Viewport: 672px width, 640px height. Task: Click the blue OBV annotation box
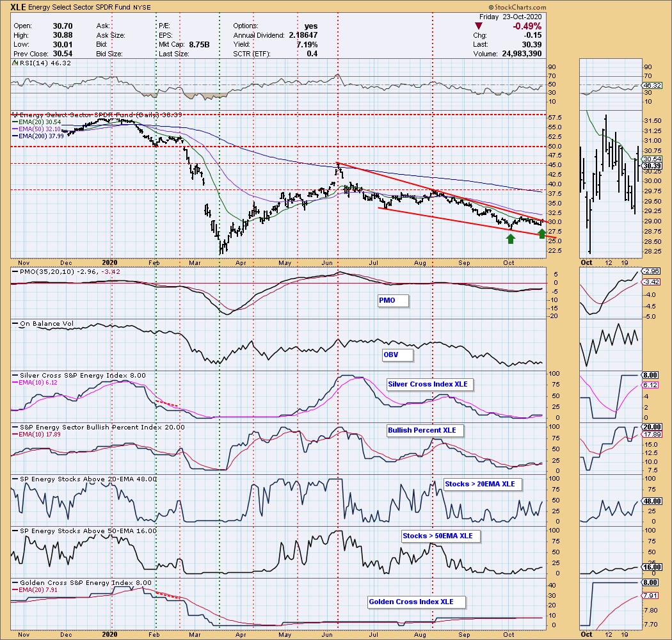397,355
